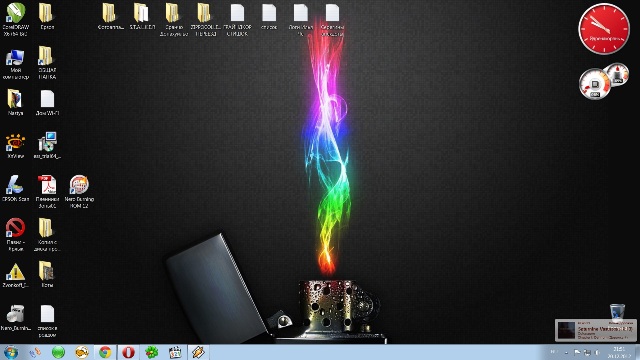Click the Windows Start button
The height and width of the screenshot is (360, 640).
click(x=11, y=352)
